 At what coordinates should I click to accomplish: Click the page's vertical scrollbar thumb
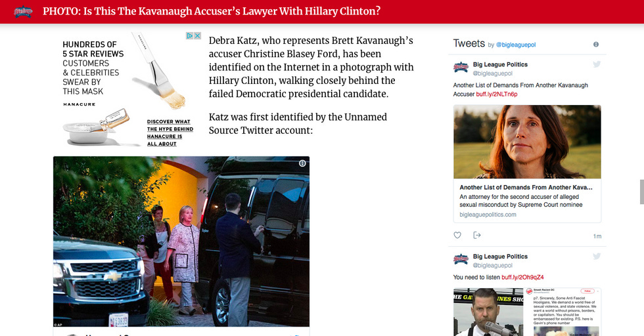click(x=642, y=192)
